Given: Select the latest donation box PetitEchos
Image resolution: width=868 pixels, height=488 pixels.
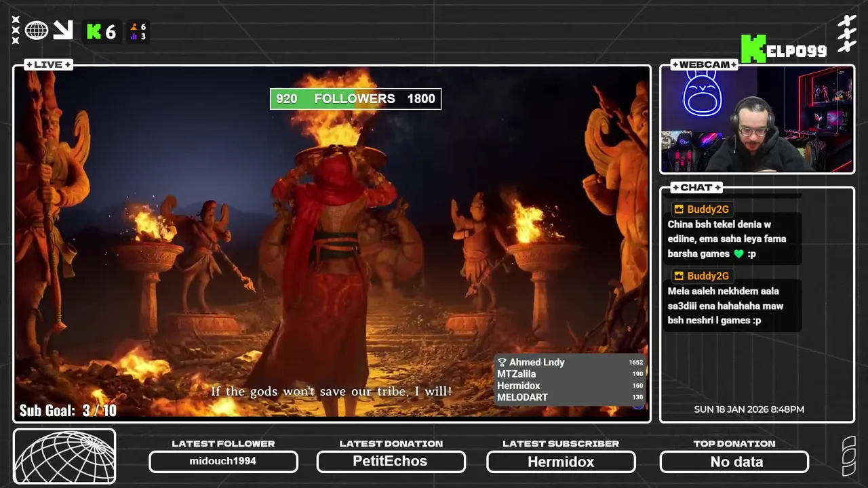Looking at the screenshot, I should (x=391, y=462).
